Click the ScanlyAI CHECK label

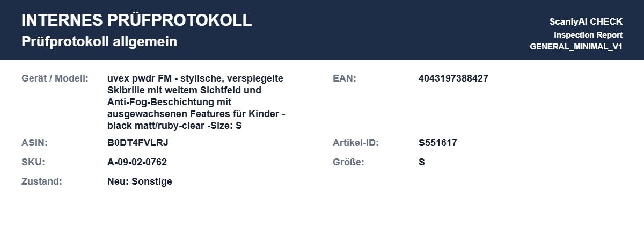tap(586, 22)
